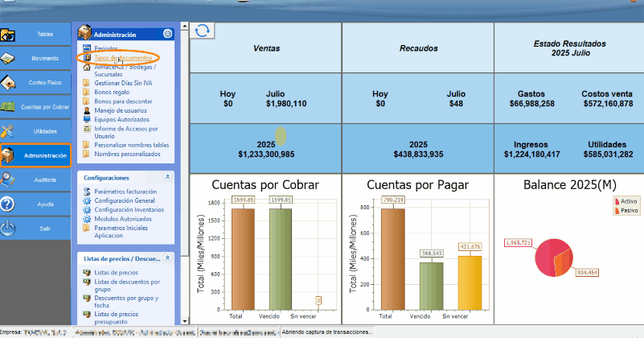
Task: Click the Ayuda help icon
Action: 8,204
